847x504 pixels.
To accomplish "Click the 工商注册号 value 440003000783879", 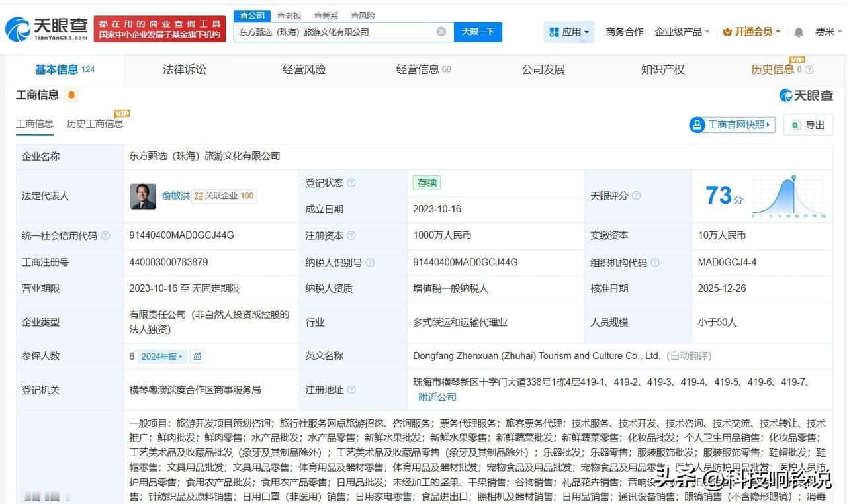I will click(x=169, y=262).
